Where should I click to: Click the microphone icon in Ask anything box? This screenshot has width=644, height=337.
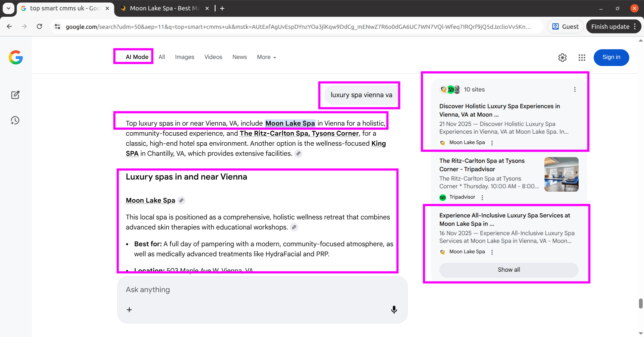[394, 309]
